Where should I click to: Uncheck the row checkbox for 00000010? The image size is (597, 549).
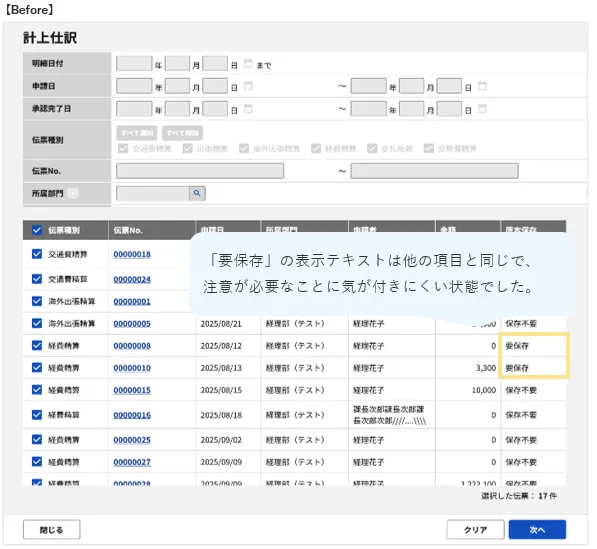point(37,368)
